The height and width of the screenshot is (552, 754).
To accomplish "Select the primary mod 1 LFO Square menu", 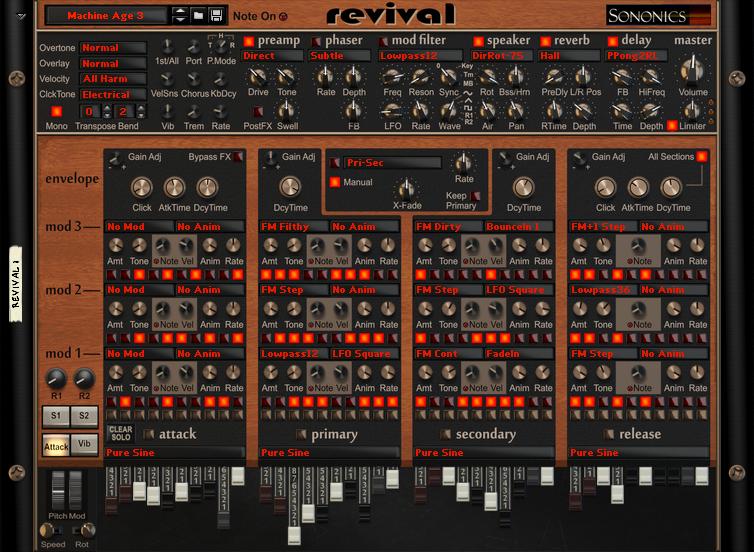I will [365, 354].
